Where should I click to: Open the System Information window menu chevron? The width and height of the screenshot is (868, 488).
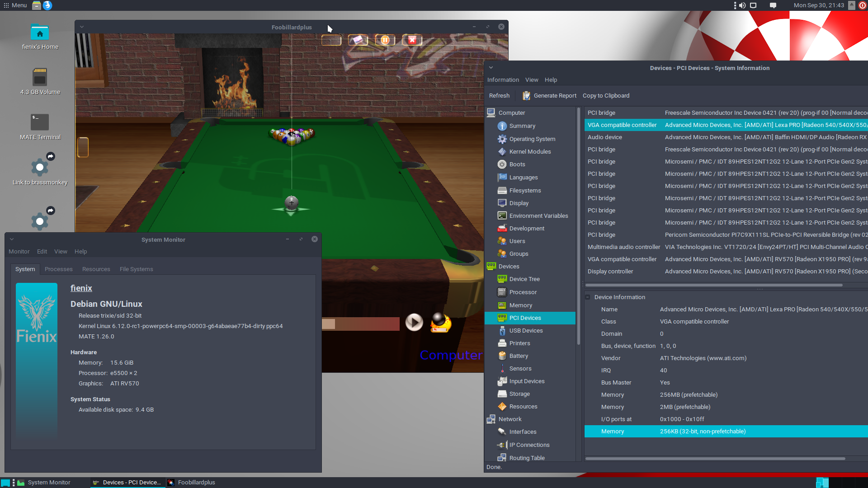point(491,68)
